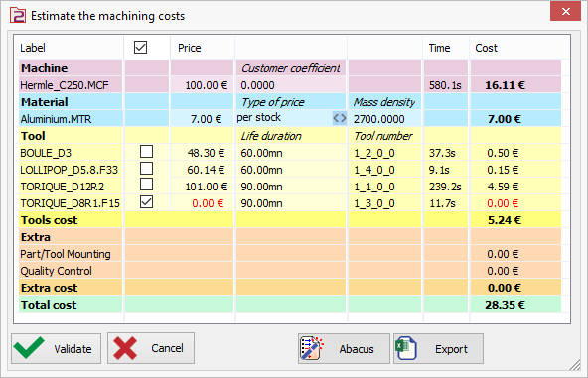Click the application logo in title bar
Screen dimensions: 588x378
point(18,16)
